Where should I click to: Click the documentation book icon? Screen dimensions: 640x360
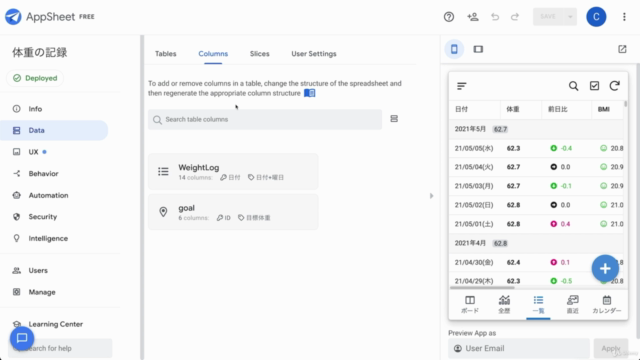point(309,93)
